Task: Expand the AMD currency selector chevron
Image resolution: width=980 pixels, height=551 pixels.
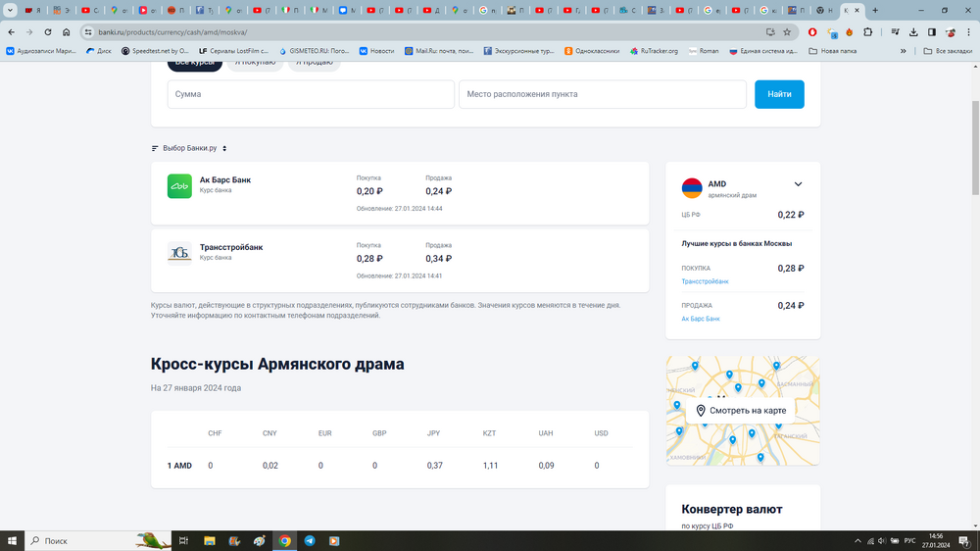Action: click(798, 184)
